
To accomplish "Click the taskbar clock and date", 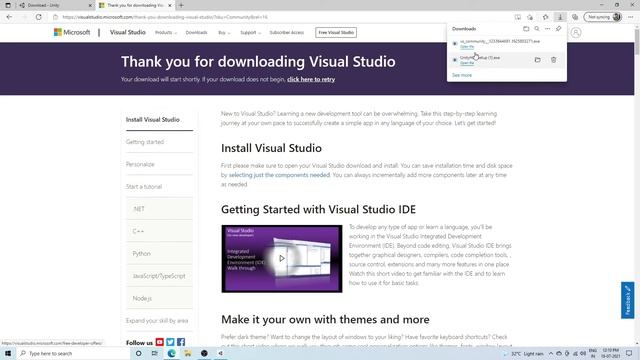I will point(610,353).
